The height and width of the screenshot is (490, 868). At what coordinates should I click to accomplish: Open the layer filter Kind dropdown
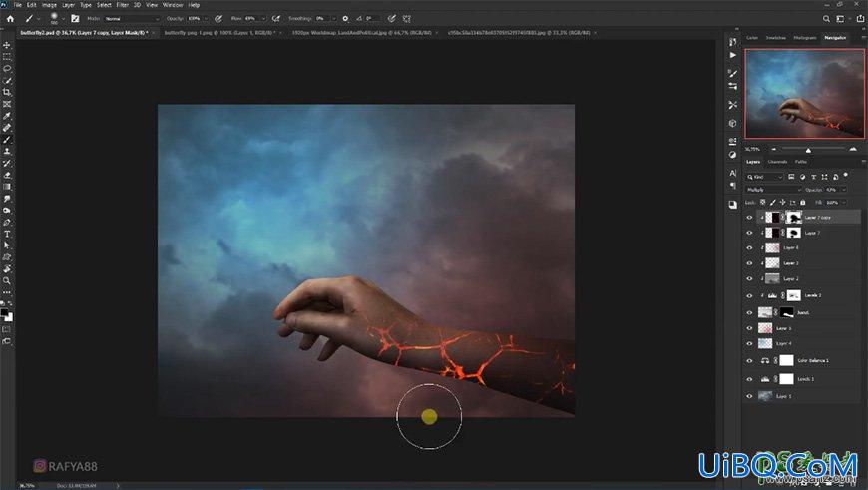point(764,177)
